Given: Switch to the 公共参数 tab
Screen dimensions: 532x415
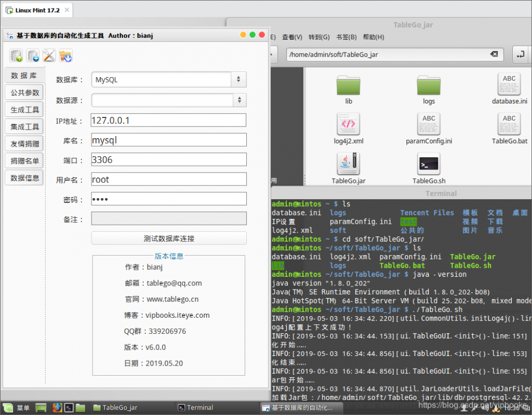Looking at the screenshot, I should (25, 92).
